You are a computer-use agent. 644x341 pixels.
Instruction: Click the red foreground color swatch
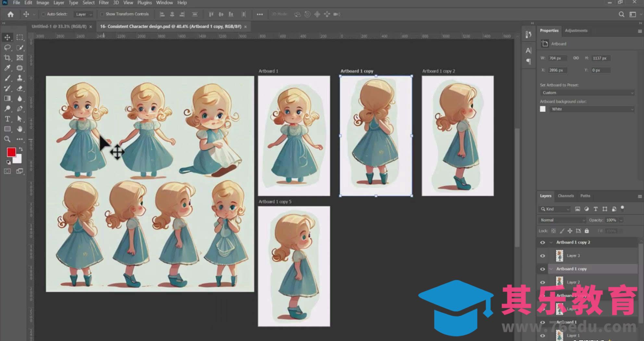11,152
